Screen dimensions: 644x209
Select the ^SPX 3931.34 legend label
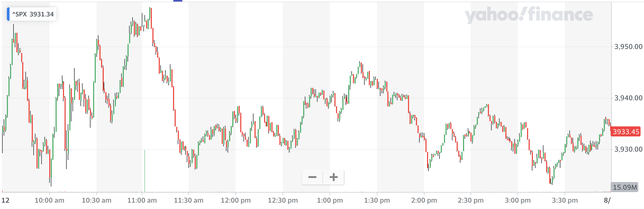(x=33, y=14)
